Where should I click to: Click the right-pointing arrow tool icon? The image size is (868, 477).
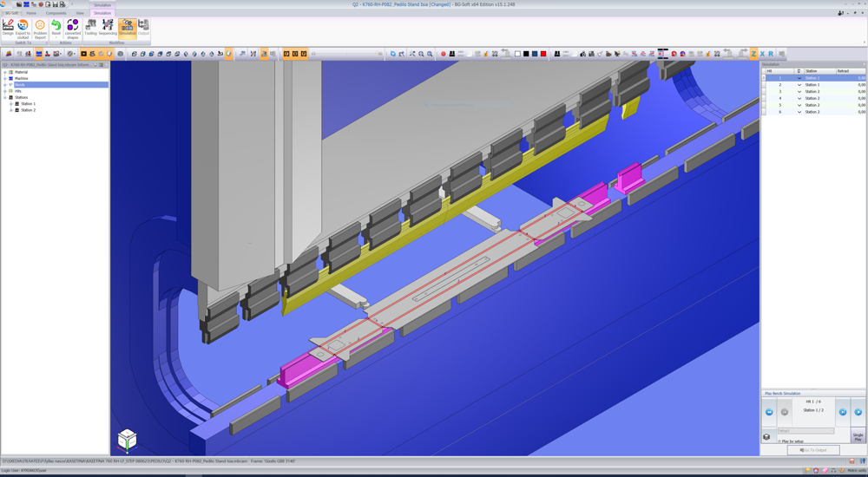pyautogui.click(x=742, y=54)
